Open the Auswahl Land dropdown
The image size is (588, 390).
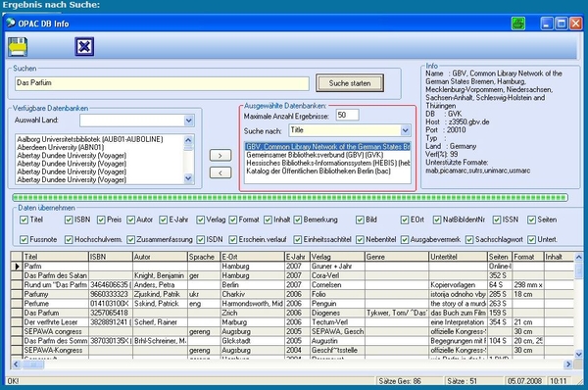(188, 121)
